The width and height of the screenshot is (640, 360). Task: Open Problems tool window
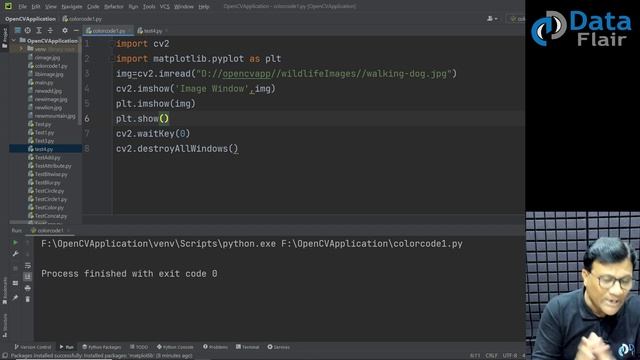215,347
